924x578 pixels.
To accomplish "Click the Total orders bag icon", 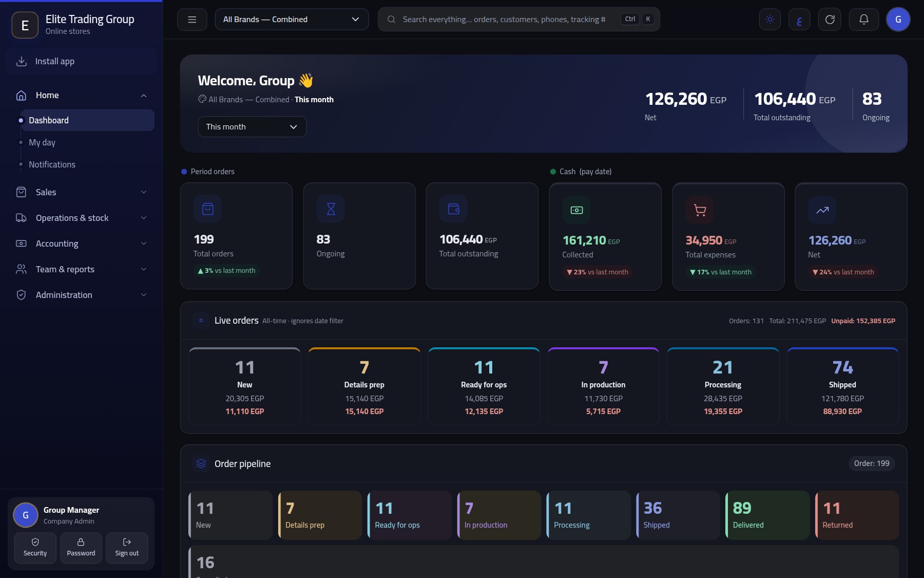I will 207,209.
